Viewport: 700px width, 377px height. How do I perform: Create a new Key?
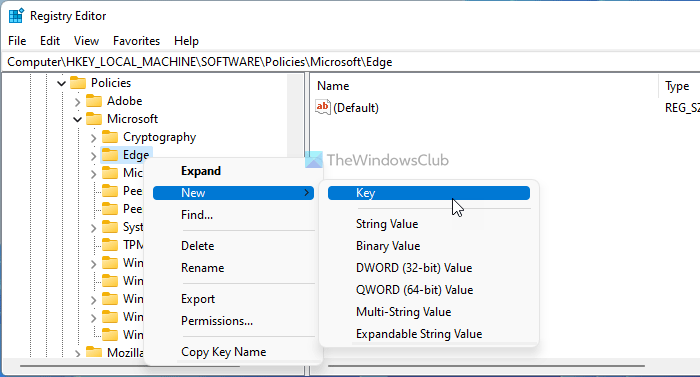point(429,193)
